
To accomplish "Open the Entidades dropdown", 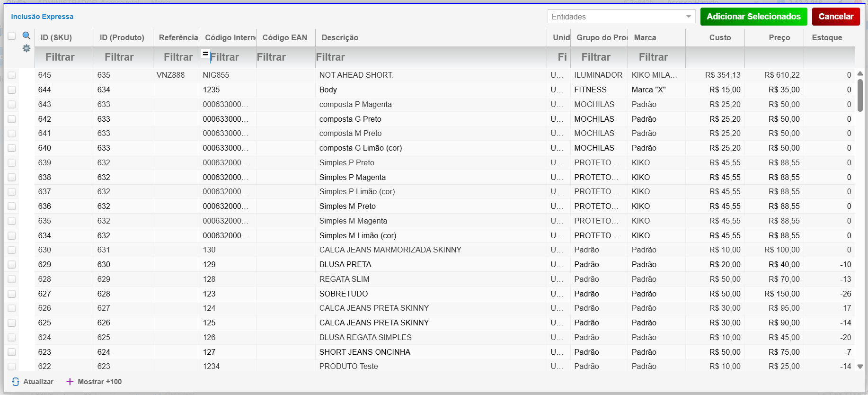I will coord(621,17).
